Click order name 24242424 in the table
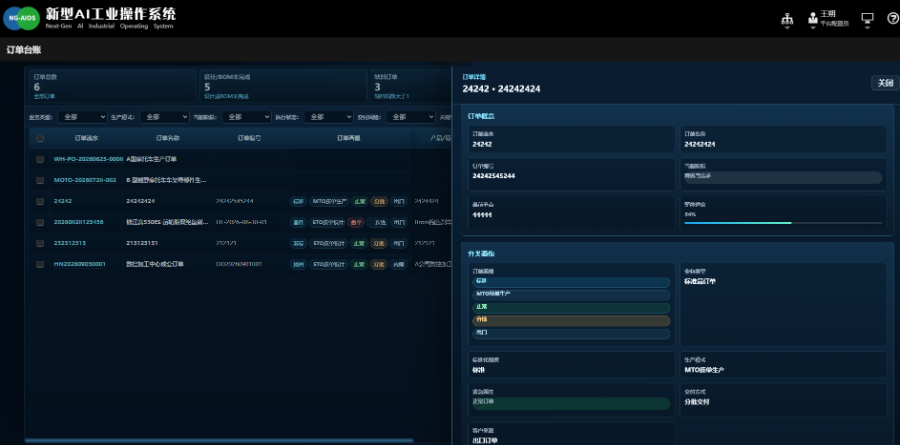 point(141,201)
